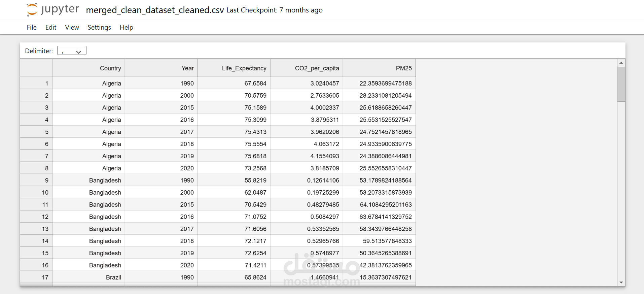Screen dimensions: 644x294
Task: Select row number 9 header
Action: 36,180
